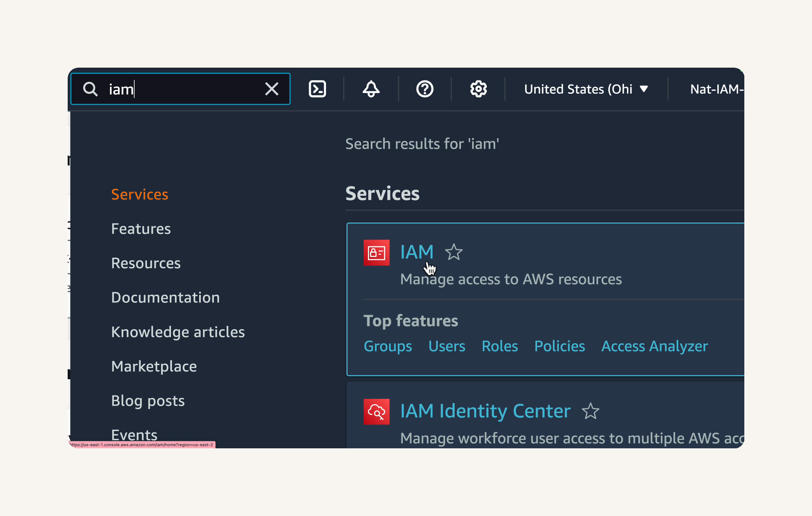Select the Features filter category
Image resolution: width=812 pixels, height=516 pixels.
(x=141, y=229)
